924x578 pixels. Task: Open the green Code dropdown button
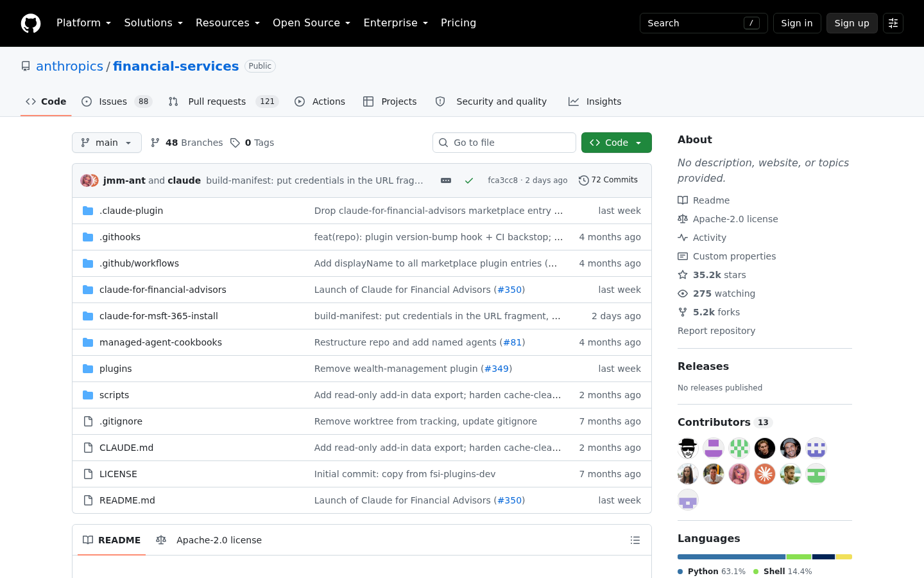(x=617, y=143)
